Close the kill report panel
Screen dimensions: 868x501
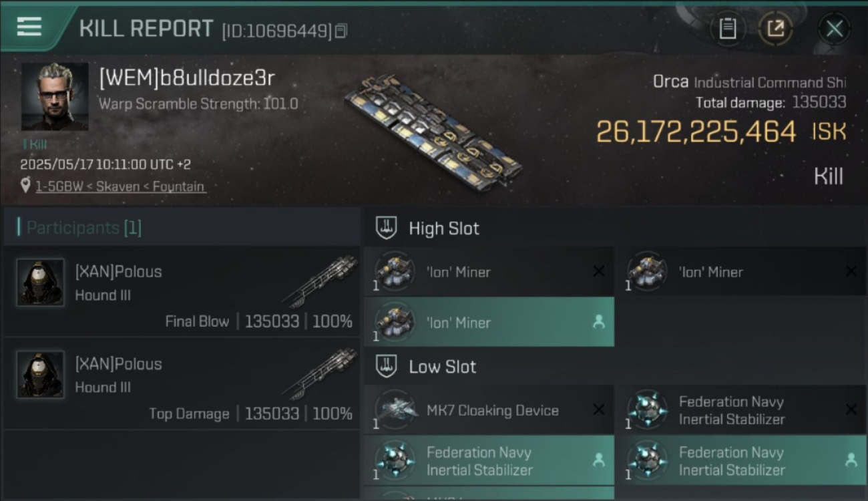[835, 29]
